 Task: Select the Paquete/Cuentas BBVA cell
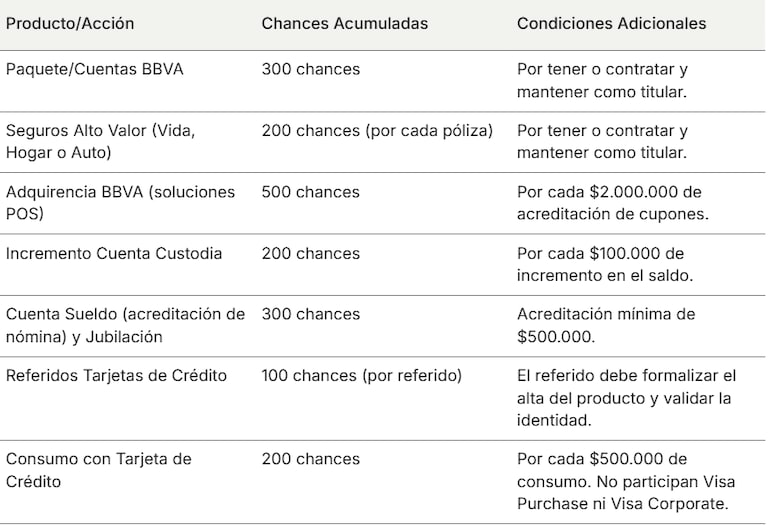pyautogui.click(x=80, y=70)
